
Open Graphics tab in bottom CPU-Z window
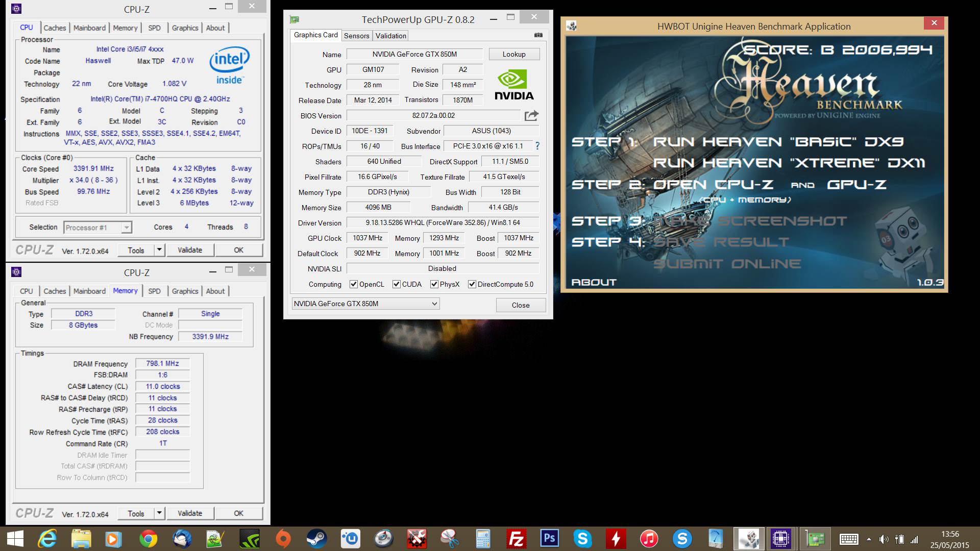click(x=185, y=291)
